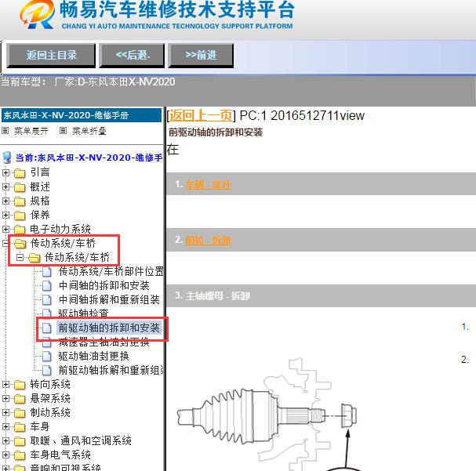Click the drive shaft diagram image
The image size is (476, 471).
click(x=267, y=414)
